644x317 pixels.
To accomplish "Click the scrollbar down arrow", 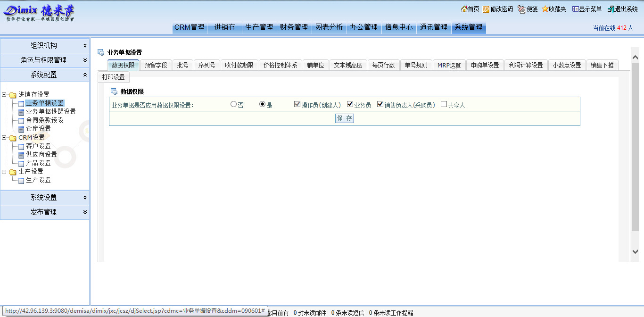I will pyautogui.click(x=635, y=252).
